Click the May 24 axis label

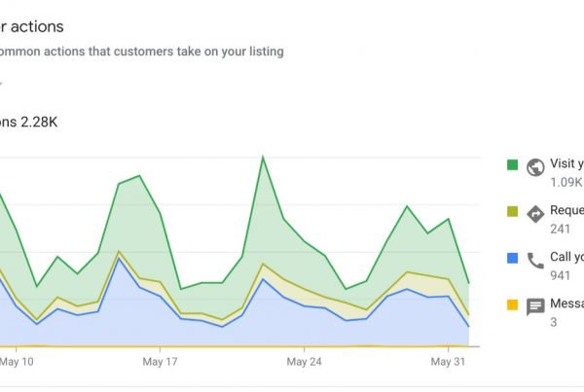(304, 362)
